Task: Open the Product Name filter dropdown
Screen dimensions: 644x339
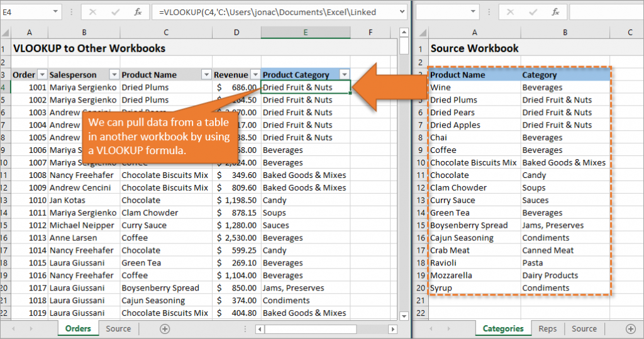Action: (206, 74)
